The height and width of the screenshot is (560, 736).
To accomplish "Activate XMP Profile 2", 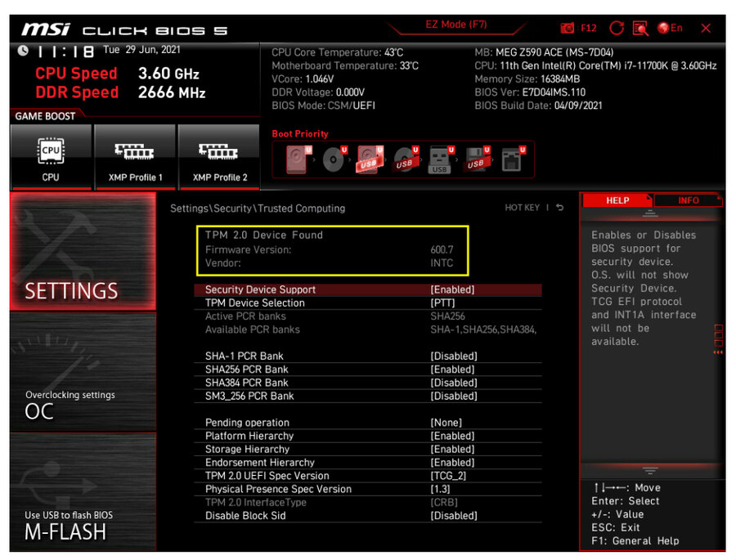I will coord(219,157).
